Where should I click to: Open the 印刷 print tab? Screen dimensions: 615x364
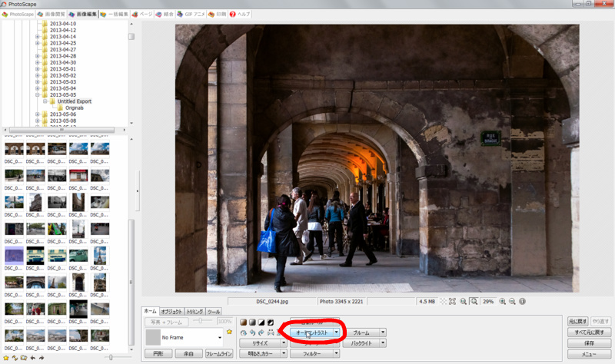pyautogui.click(x=218, y=14)
